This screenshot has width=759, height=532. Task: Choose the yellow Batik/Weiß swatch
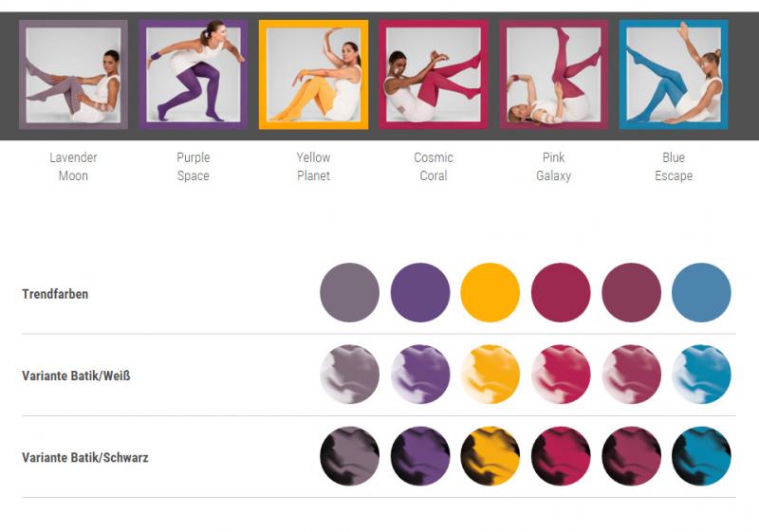pos(491,375)
